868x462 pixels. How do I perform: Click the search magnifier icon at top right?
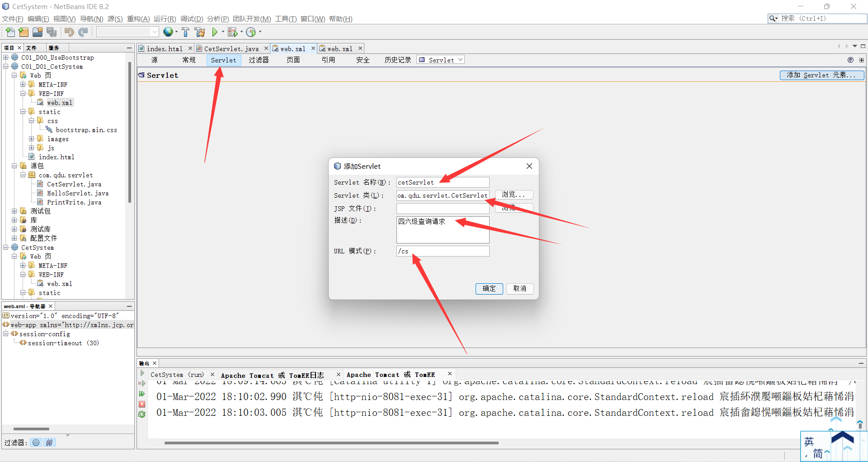773,18
